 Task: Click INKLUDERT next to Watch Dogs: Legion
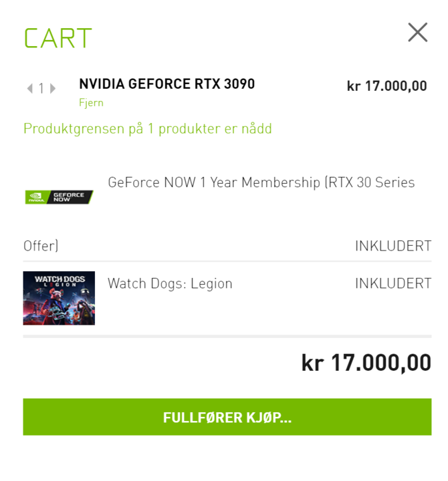click(x=393, y=283)
